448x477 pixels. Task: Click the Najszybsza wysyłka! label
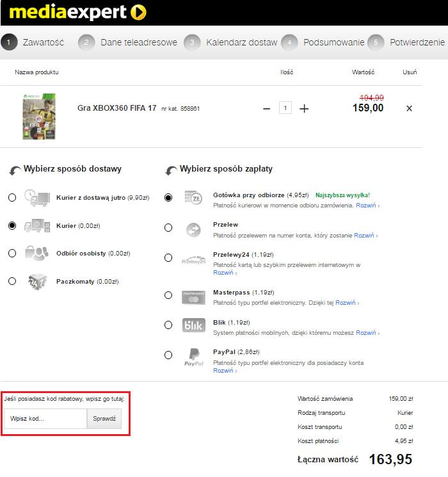[x=342, y=195]
